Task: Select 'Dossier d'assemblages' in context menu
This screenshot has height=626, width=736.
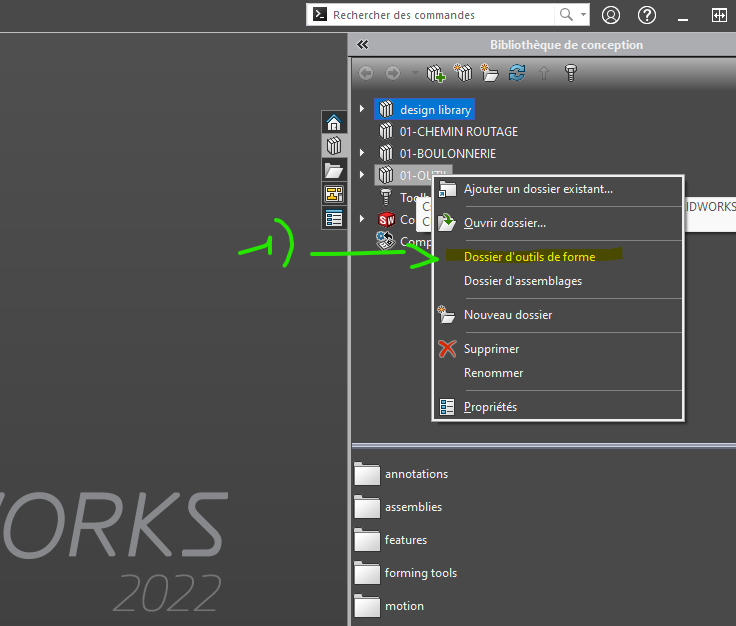Action: 522,281
